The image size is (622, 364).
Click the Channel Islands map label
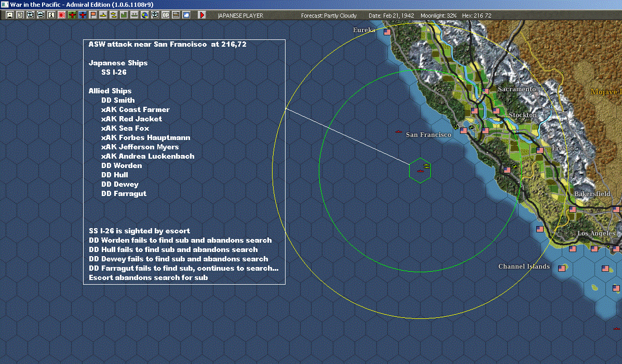coord(524,266)
